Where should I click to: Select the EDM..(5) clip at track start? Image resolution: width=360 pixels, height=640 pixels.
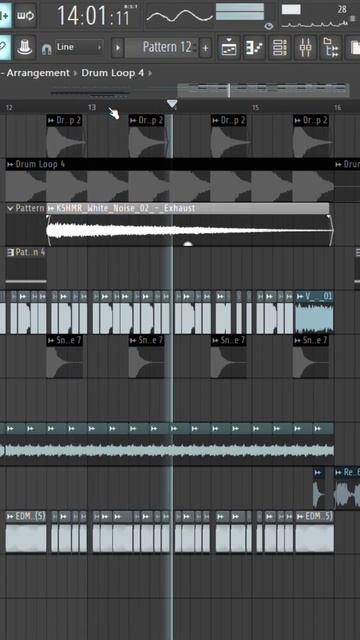[26, 531]
